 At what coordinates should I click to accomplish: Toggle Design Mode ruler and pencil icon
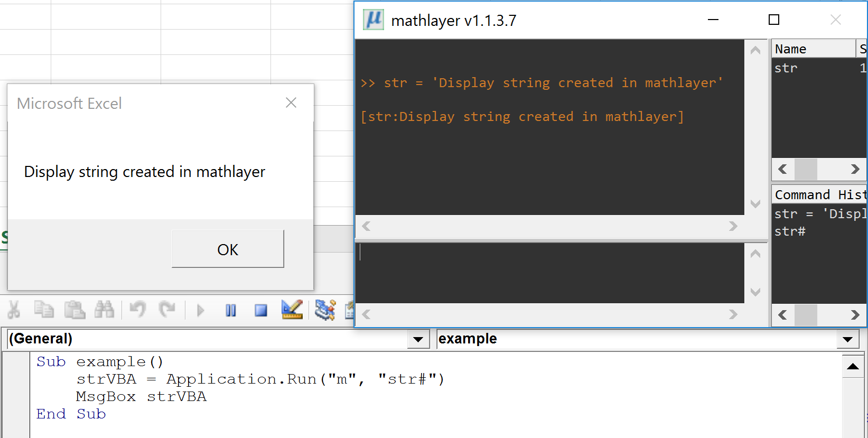click(x=292, y=310)
